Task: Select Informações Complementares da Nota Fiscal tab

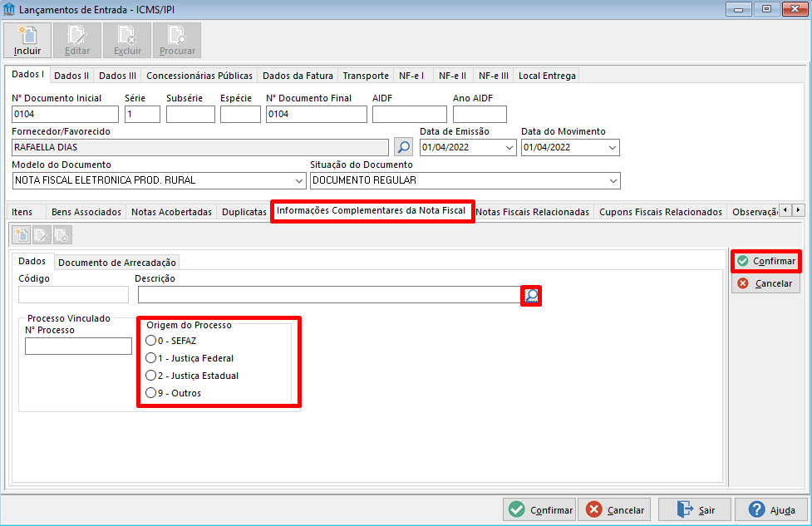Action: pyautogui.click(x=371, y=211)
